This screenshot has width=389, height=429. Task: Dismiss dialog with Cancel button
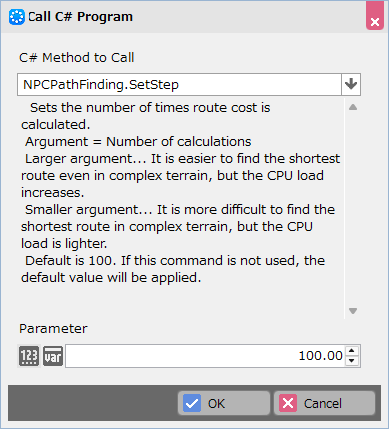324,403
